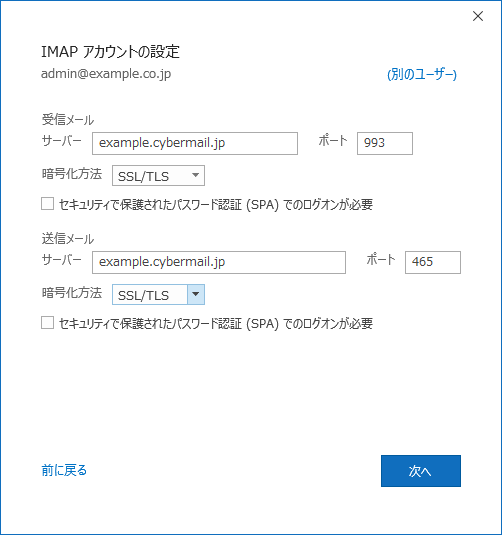Proceed with the 次へ button
Image resolution: width=502 pixels, height=535 pixels.
pyautogui.click(x=421, y=471)
